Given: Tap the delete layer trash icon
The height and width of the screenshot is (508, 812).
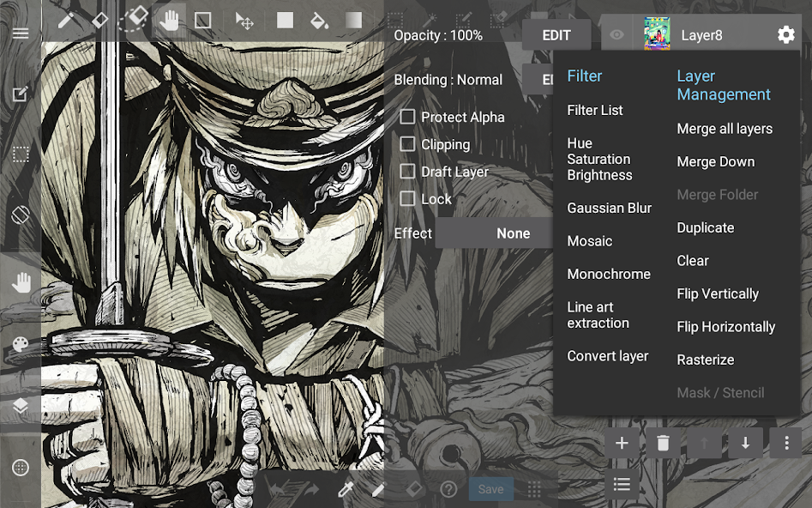Looking at the screenshot, I should tap(663, 443).
